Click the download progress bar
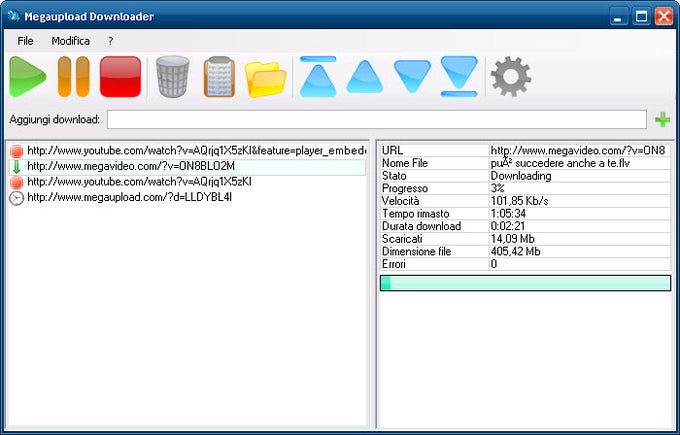 [525, 283]
